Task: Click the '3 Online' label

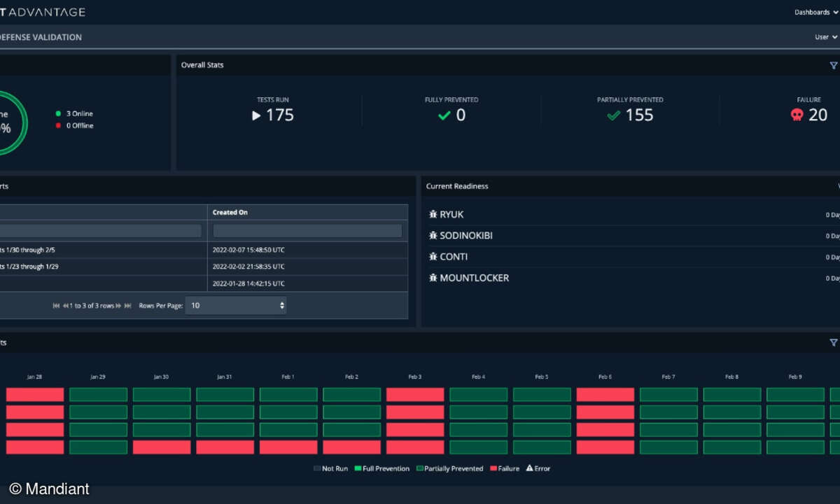Action: coord(80,113)
